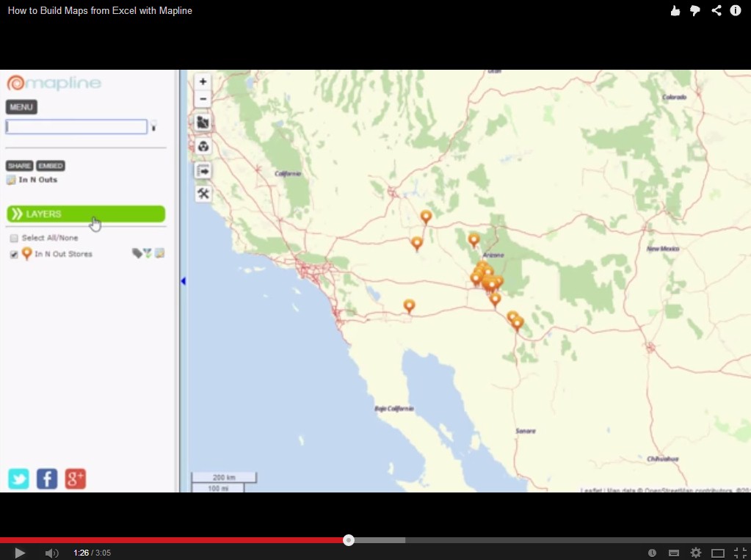
Task: Click the Arizona map label
Action: coord(493,255)
